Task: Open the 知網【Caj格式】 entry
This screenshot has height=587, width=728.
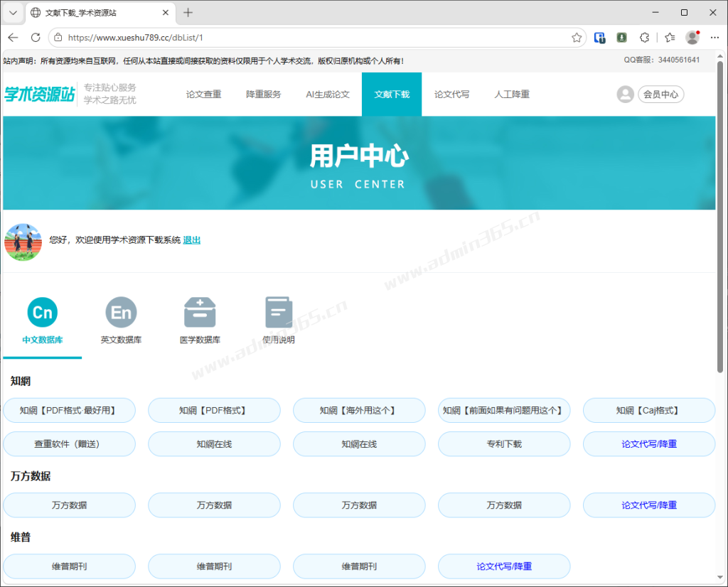Action: coord(648,410)
